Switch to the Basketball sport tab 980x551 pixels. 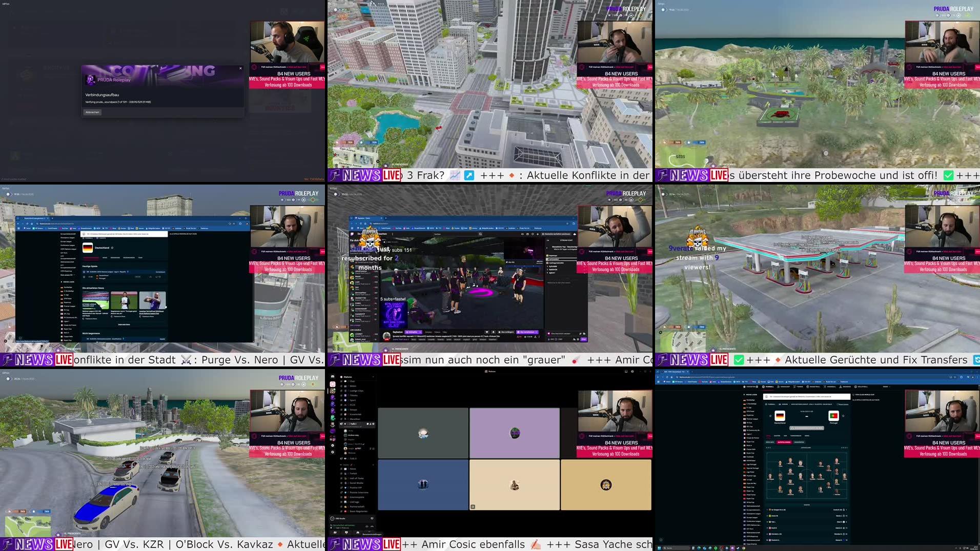pyautogui.click(x=813, y=386)
